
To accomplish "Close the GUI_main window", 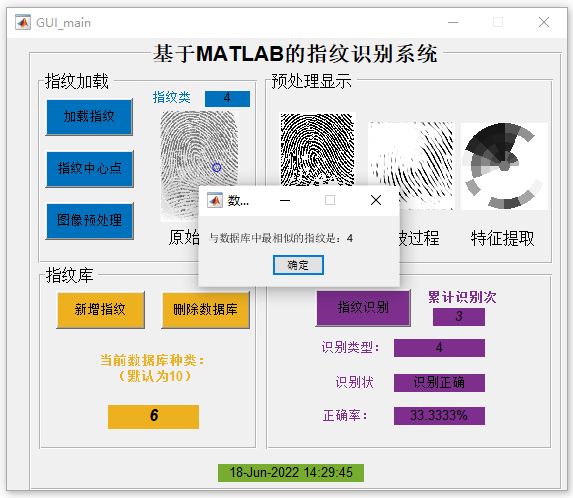I will [x=544, y=23].
